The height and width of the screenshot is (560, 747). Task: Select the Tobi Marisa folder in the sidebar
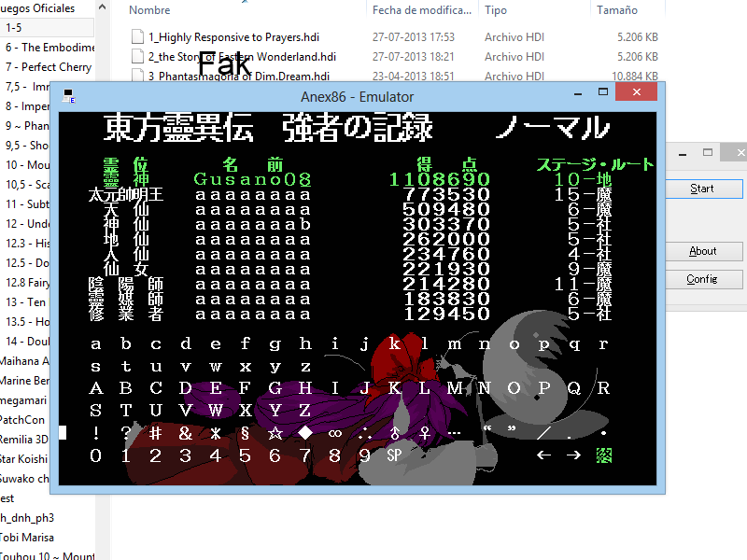pyautogui.click(x=27, y=538)
